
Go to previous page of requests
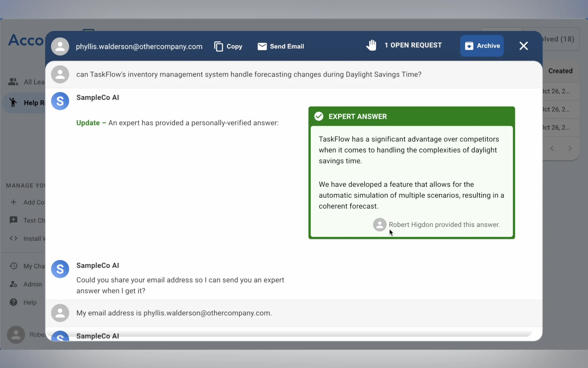(x=552, y=149)
